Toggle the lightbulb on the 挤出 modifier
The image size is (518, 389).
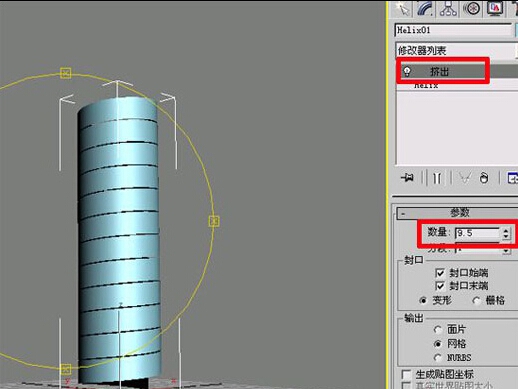[x=407, y=71]
